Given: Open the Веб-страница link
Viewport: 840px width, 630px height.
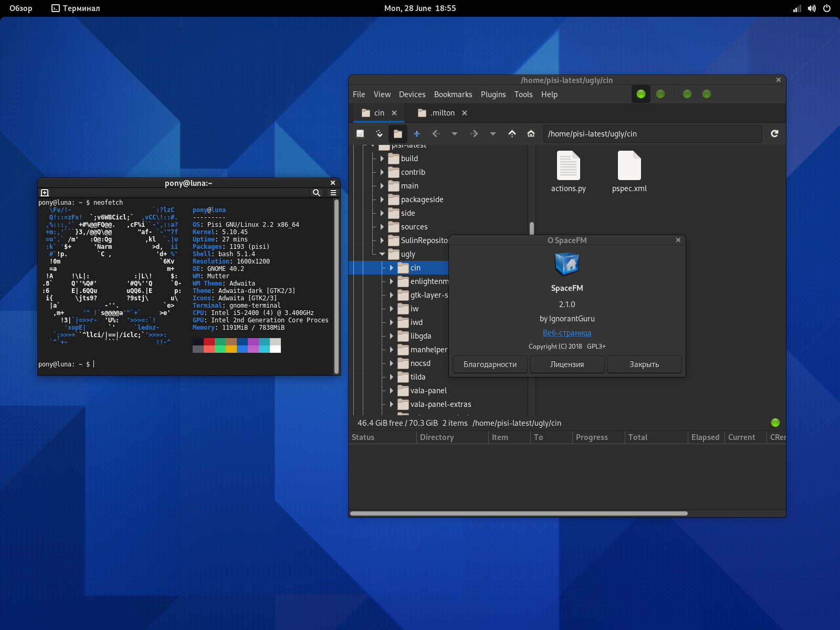Looking at the screenshot, I should pos(567,333).
